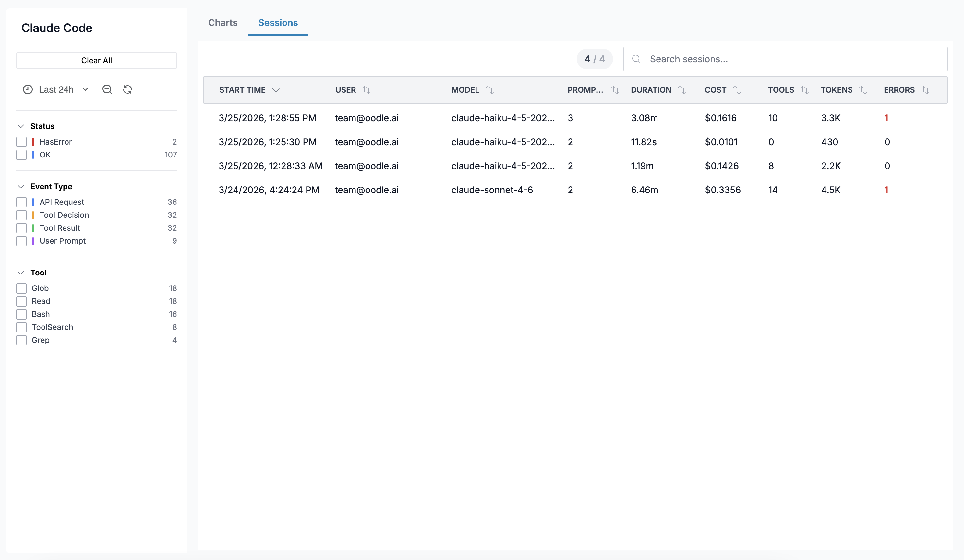
Task: Enable the HasError status filter checkbox
Action: tap(21, 142)
